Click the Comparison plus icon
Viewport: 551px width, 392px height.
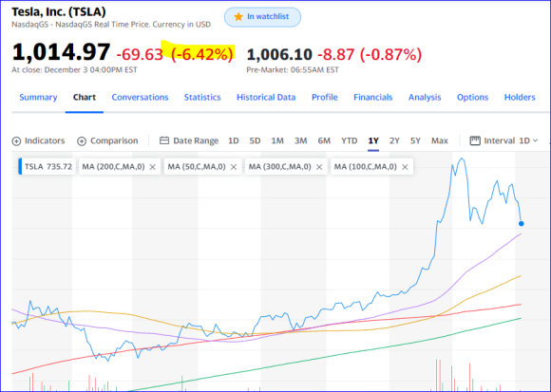tap(82, 141)
